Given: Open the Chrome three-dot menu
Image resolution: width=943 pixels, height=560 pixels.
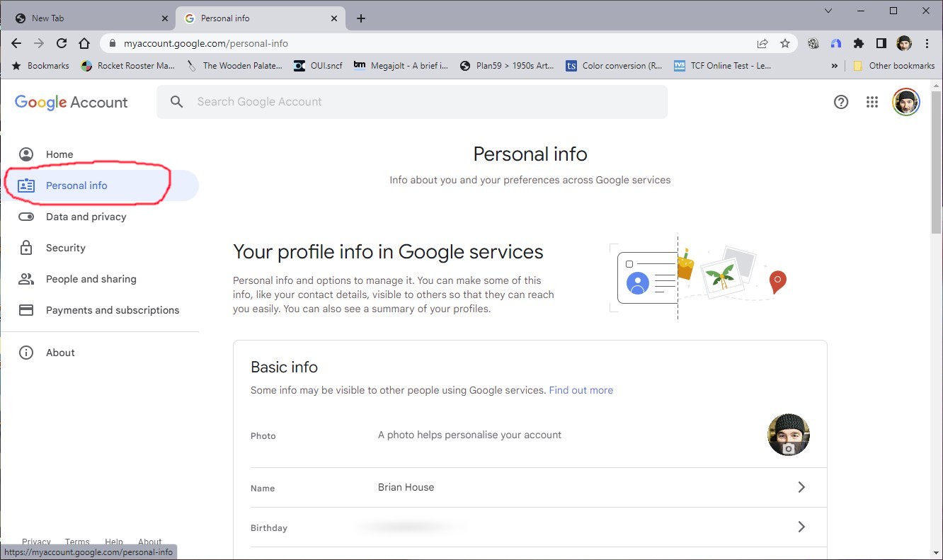Looking at the screenshot, I should [927, 43].
